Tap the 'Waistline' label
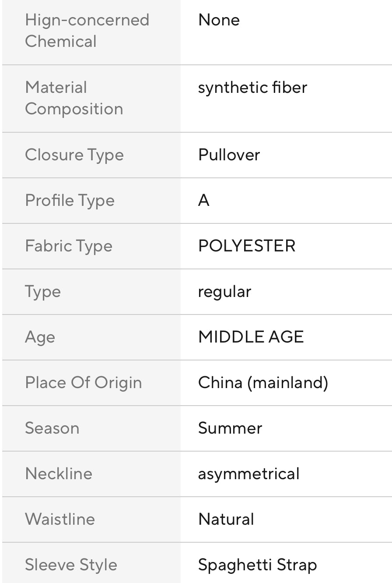Viewport: 392px width, 583px height. (x=60, y=519)
